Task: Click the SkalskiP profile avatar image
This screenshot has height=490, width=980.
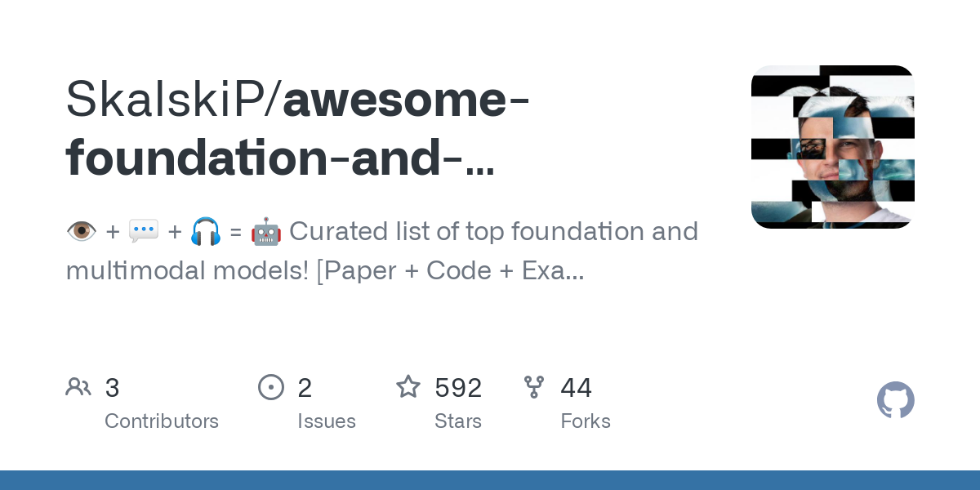Action: (x=832, y=147)
